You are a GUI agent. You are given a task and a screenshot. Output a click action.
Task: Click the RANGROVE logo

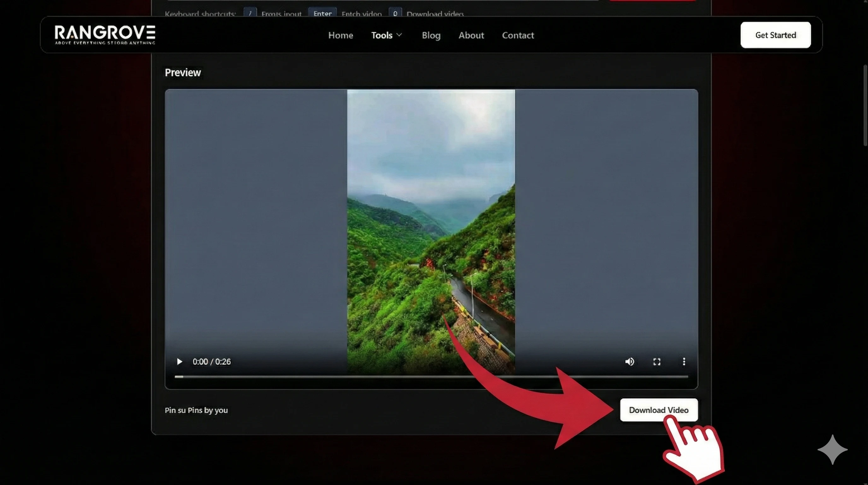(104, 34)
